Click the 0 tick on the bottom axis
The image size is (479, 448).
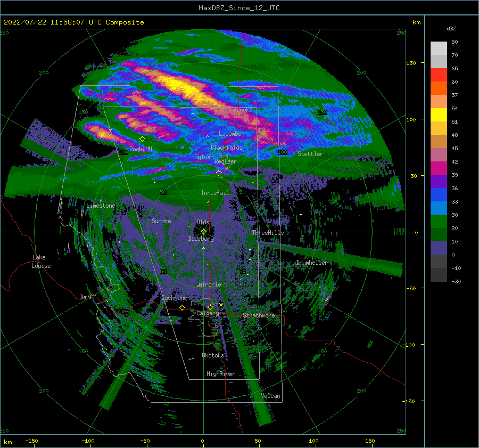[x=202, y=441]
